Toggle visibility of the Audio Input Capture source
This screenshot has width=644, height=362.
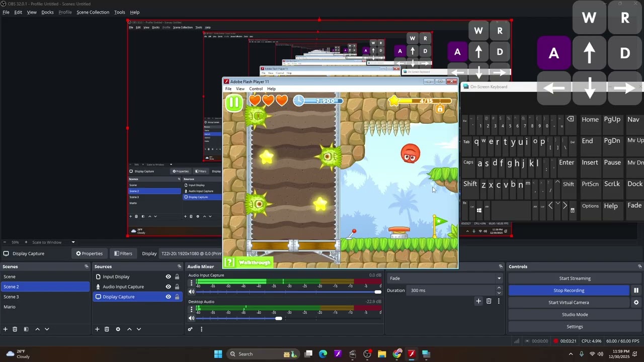click(x=168, y=287)
